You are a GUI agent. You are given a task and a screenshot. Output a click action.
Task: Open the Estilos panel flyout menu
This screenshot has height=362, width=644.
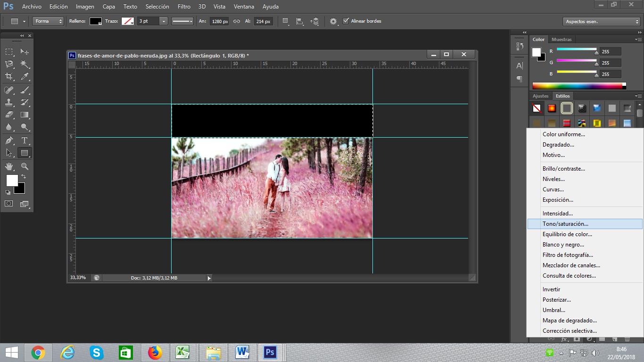[638, 96]
